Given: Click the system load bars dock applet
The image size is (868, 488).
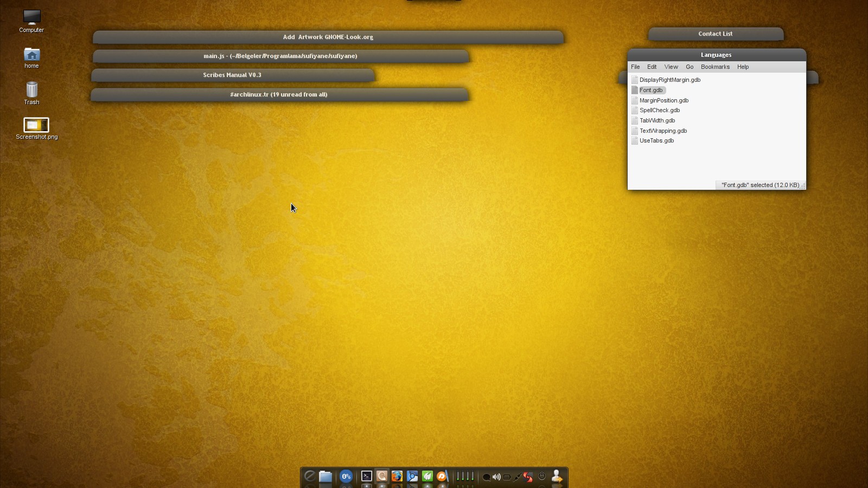Looking at the screenshot, I should (x=465, y=476).
